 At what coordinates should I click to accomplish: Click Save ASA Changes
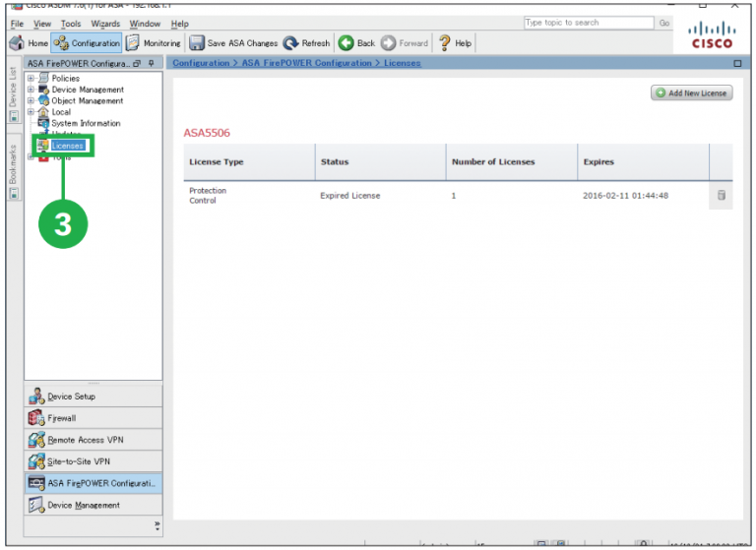(233, 43)
